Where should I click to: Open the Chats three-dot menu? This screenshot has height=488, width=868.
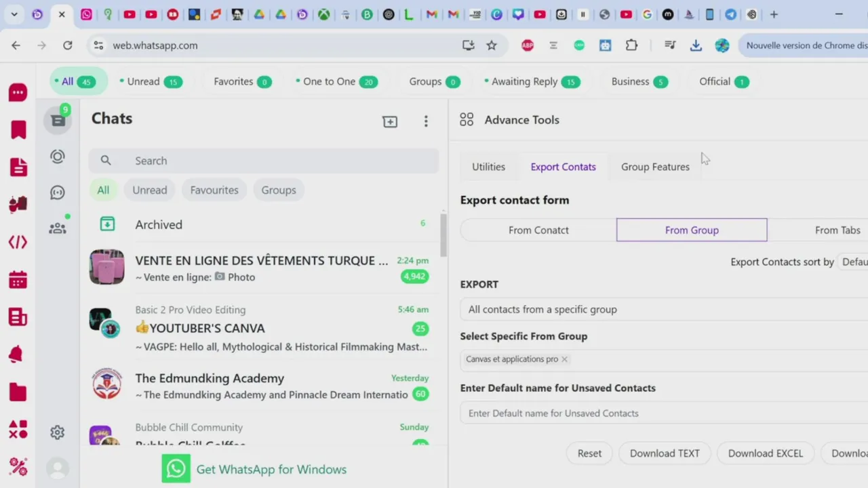[x=426, y=121]
